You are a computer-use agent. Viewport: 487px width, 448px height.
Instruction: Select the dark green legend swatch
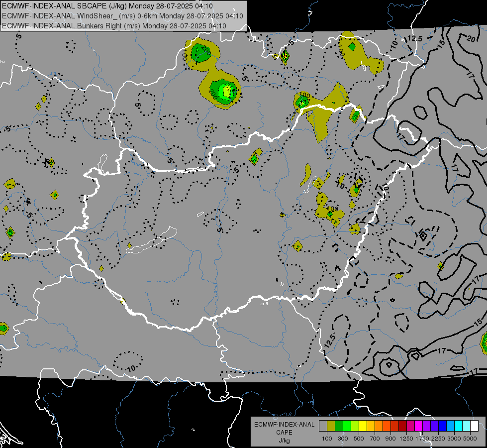coord(339,426)
